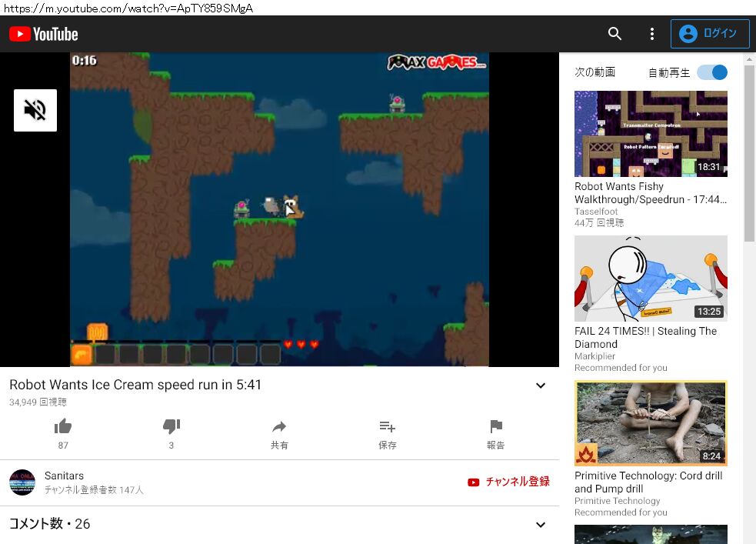Viewport: 756px width, 544px height.
Task: Click the 保存 save to playlist icon
Action: pyautogui.click(x=387, y=426)
